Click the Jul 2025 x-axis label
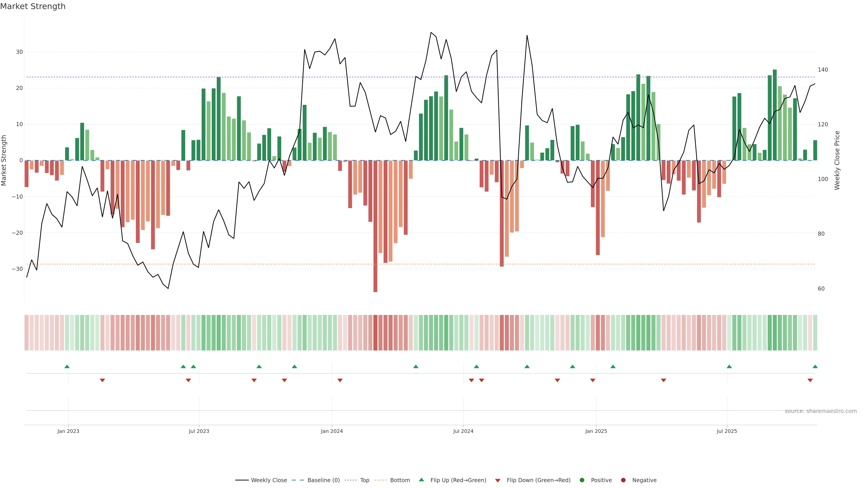The image size is (868, 488). pyautogui.click(x=727, y=431)
